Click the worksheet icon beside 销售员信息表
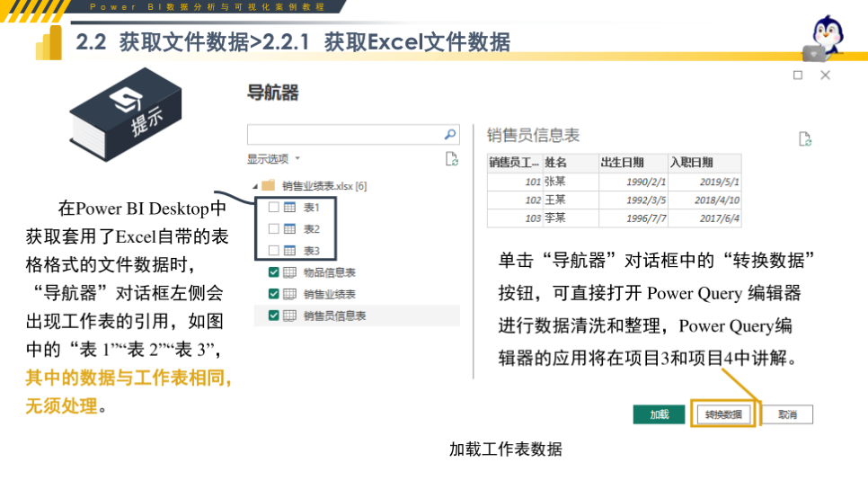868x489 pixels. click(289, 316)
